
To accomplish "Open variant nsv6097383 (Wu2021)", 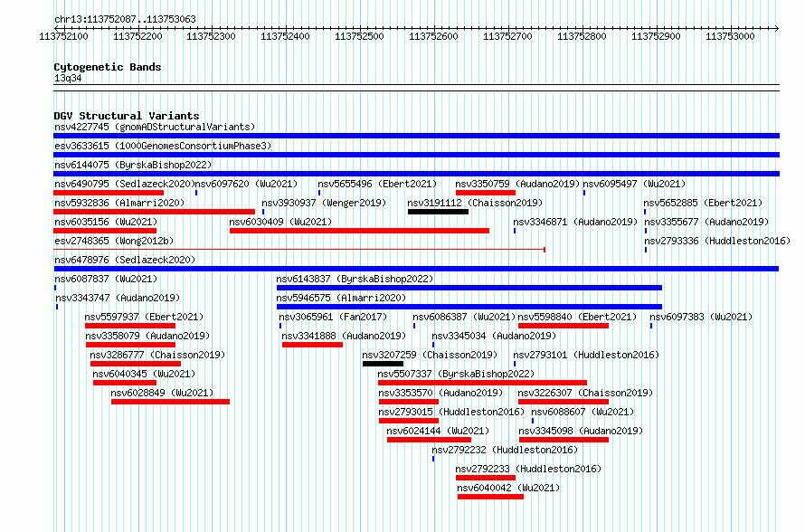I will [701, 317].
